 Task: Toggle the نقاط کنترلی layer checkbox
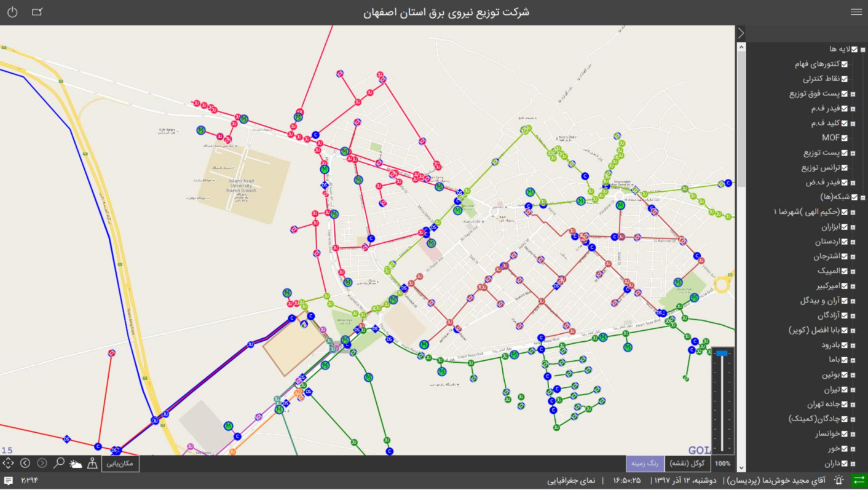845,79
